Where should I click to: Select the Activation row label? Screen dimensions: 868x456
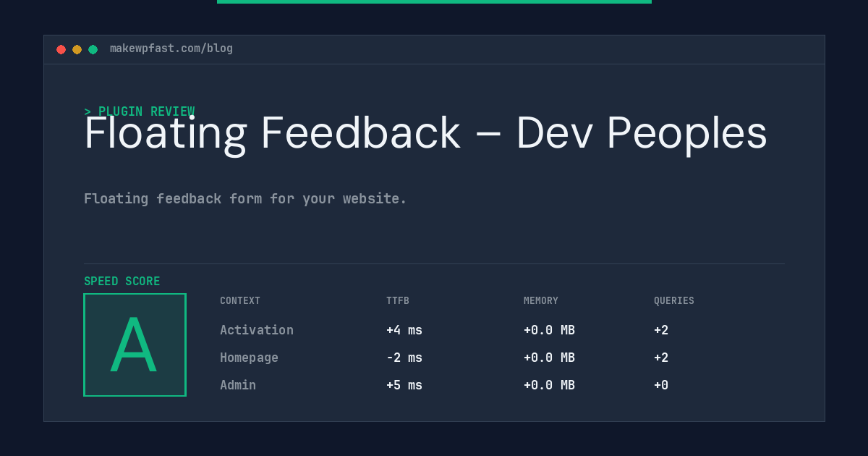[257, 330]
